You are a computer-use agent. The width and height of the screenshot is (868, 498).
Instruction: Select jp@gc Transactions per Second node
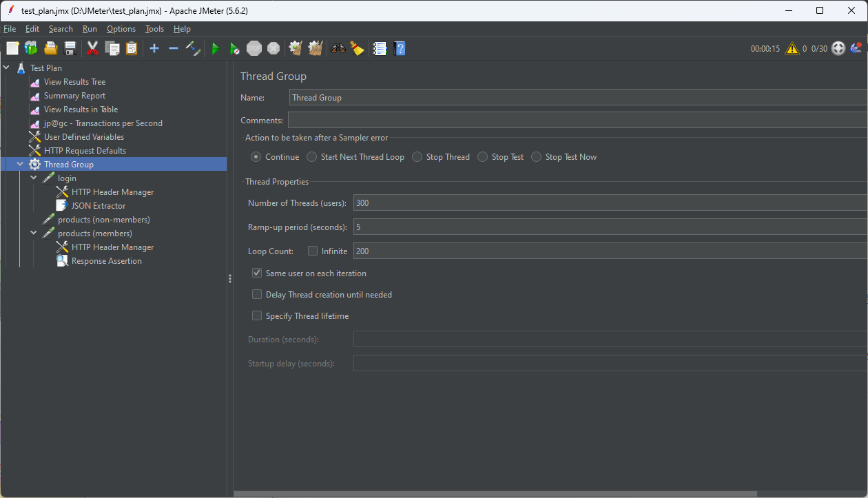[103, 123]
